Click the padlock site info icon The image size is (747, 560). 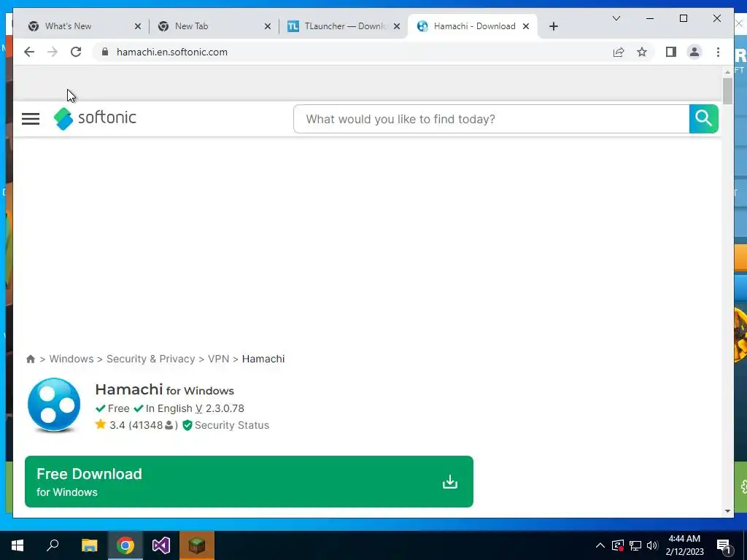pyautogui.click(x=105, y=52)
